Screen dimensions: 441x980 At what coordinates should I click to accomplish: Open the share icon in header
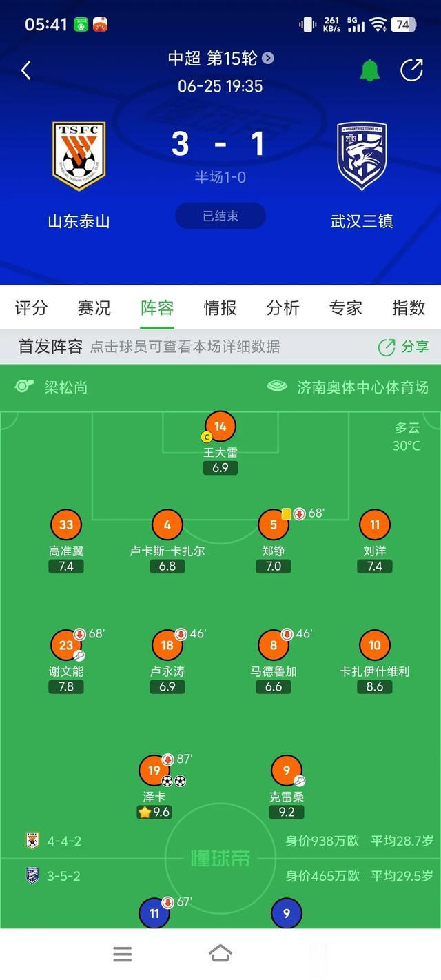coord(411,70)
